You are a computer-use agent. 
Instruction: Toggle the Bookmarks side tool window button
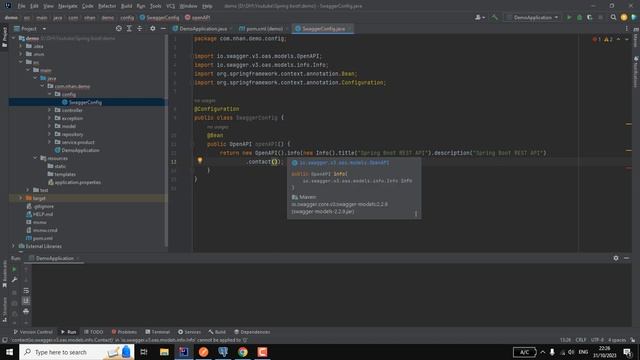[4, 274]
